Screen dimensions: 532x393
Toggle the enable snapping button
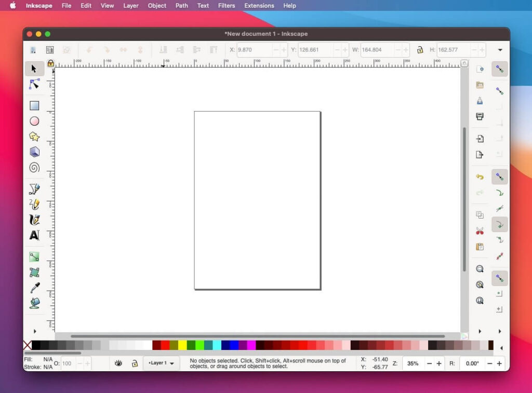tap(500, 69)
